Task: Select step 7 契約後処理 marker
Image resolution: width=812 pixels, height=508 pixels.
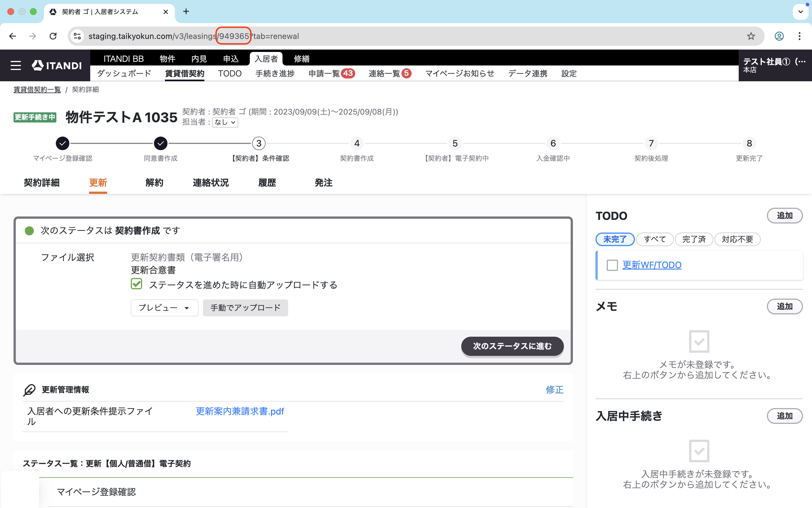Action: [651, 143]
